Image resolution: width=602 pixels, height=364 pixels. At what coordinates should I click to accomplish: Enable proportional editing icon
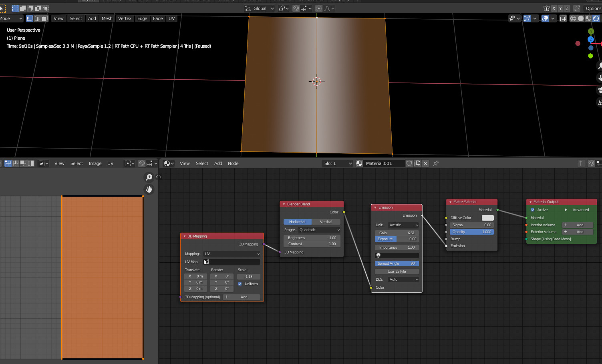point(319,8)
